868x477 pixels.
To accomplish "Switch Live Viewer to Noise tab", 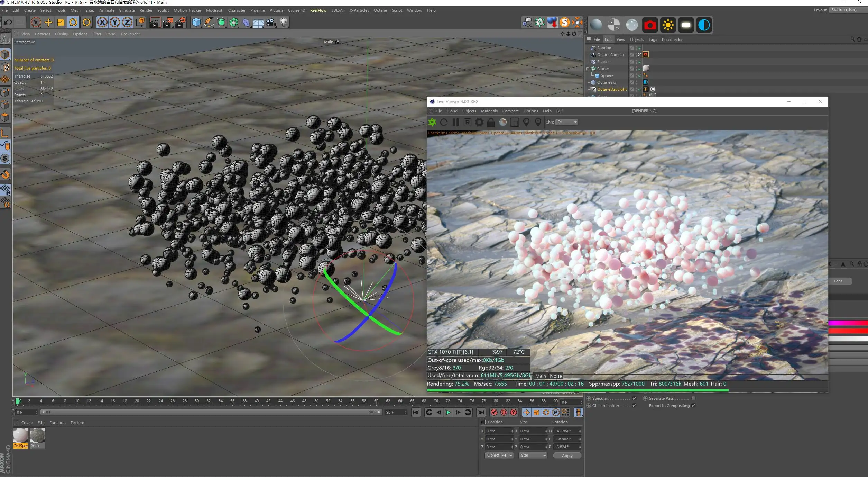I will 556,376.
